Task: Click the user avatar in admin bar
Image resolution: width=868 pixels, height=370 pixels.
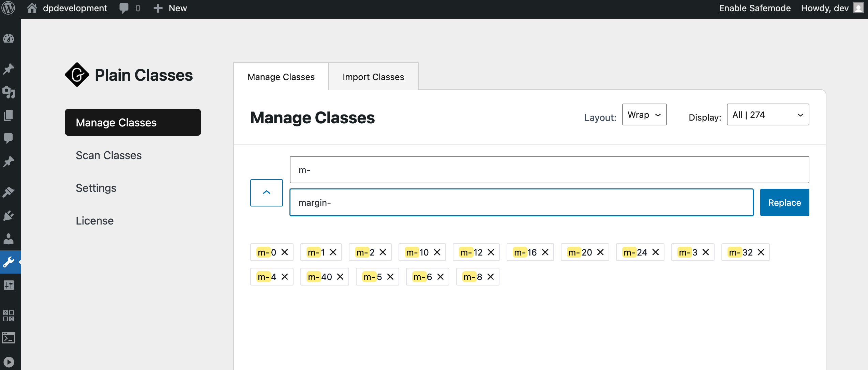Action: (x=858, y=8)
